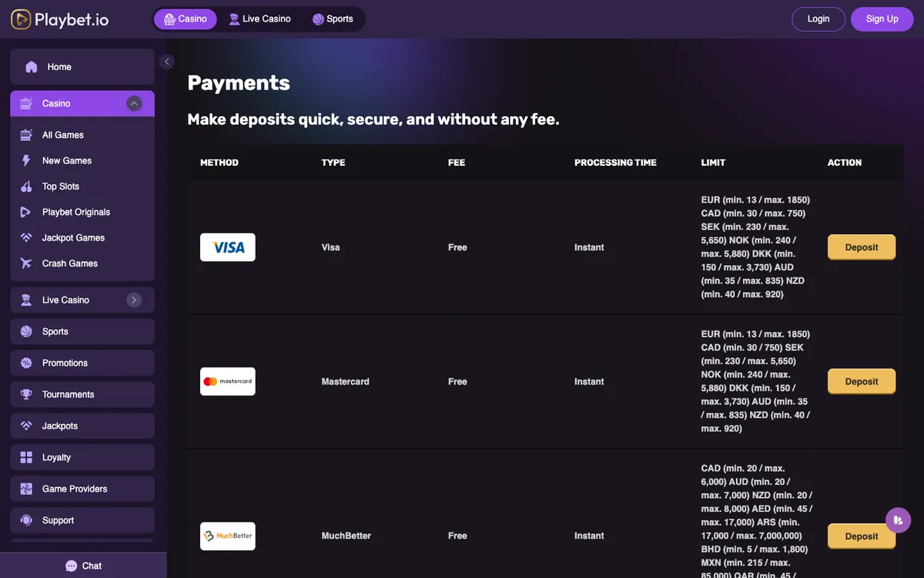Click the Live Casino tab dealer icon
The width and height of the screenshot is (924, 578).
pyautogui.click(x=235, y=19)
